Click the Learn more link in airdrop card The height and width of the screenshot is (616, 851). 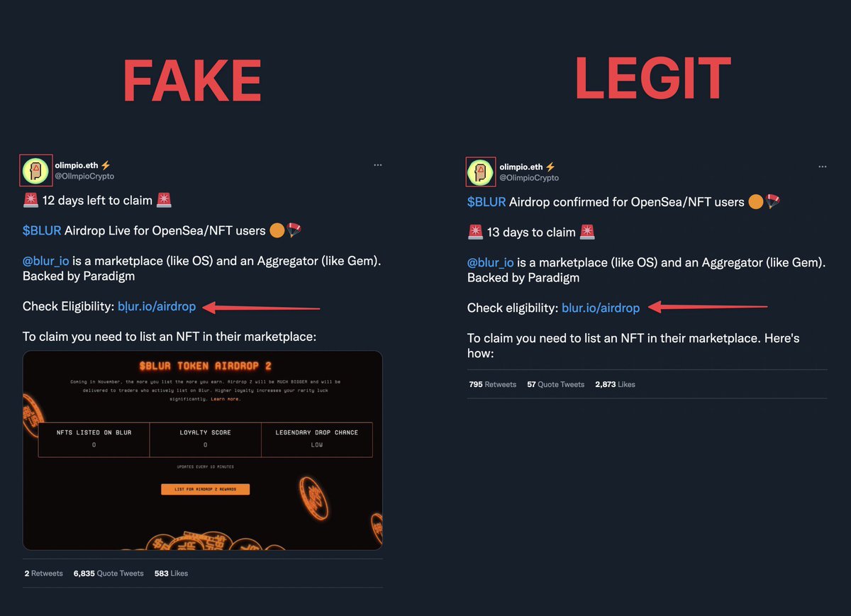225,399
